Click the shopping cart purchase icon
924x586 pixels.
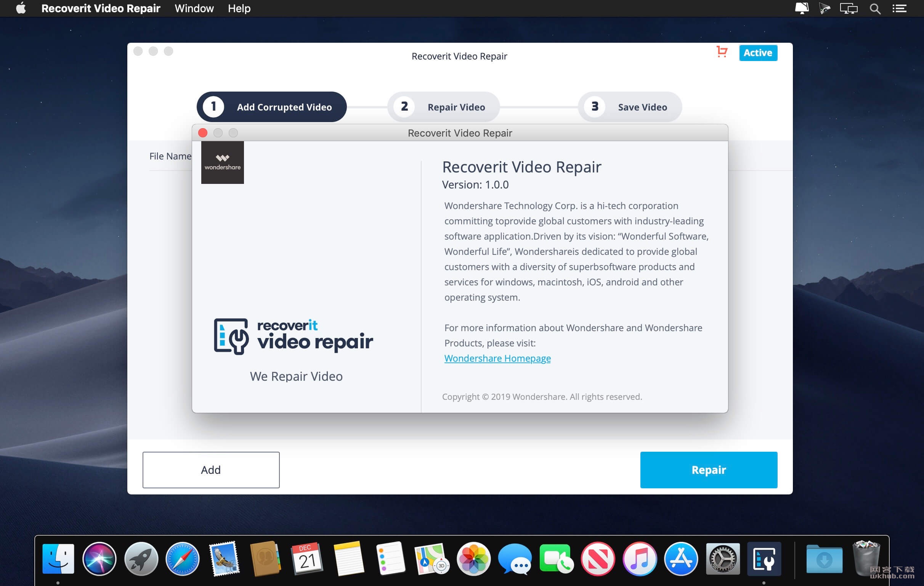[722, 52]
